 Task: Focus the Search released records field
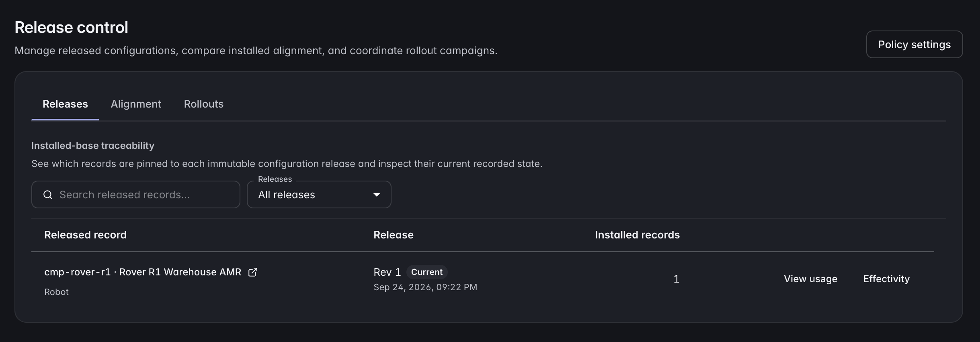tap(136, 195)
